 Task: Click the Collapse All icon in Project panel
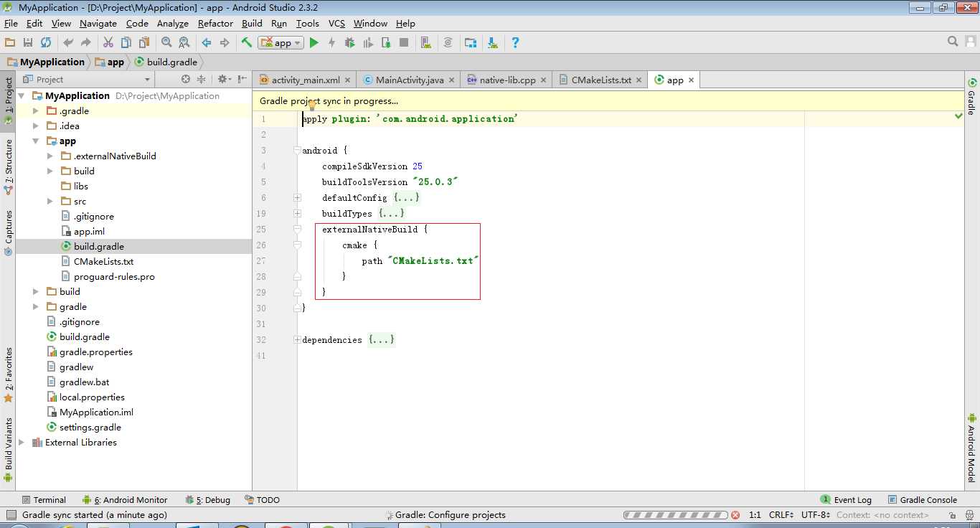pyautogui.click(x=201, y=80)
